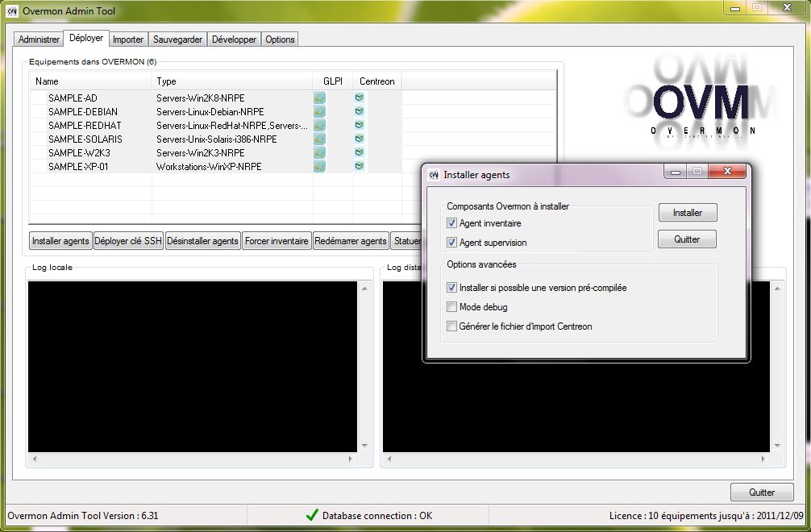Click the GLPI icon for SAMPLE-DEBIAN

(x=319, y=111)
